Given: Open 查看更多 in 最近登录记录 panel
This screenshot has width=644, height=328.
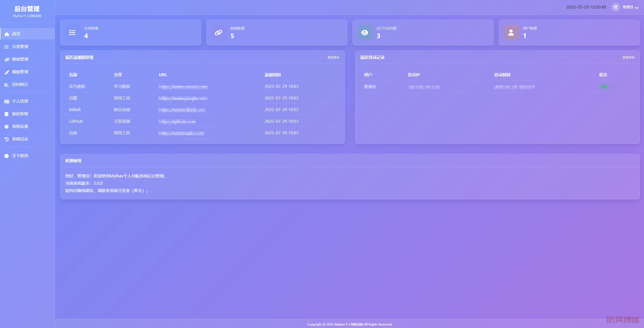Looking at the screenshot, I should tap(628, 58).
